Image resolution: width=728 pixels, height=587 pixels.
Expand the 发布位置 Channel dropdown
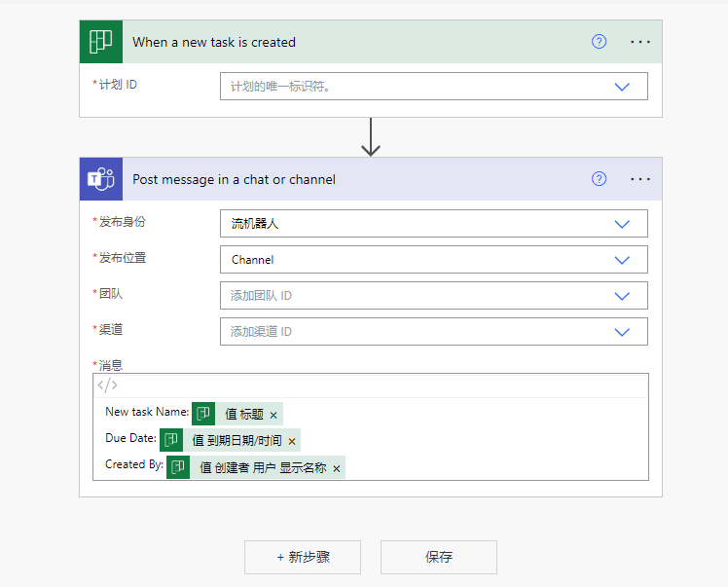(623, 260)
